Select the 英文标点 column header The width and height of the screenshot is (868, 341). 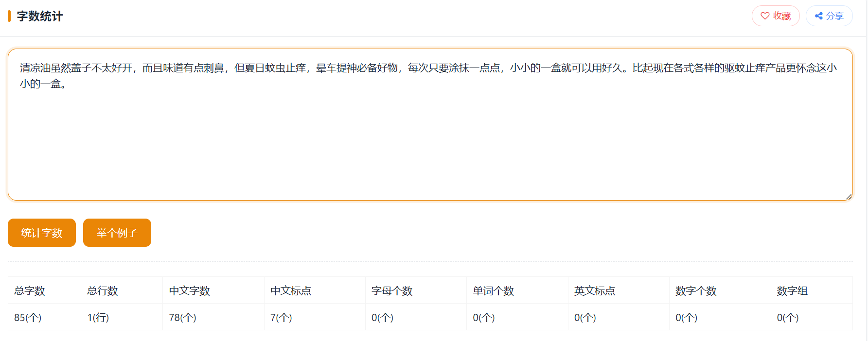click(x=619, y=290)
